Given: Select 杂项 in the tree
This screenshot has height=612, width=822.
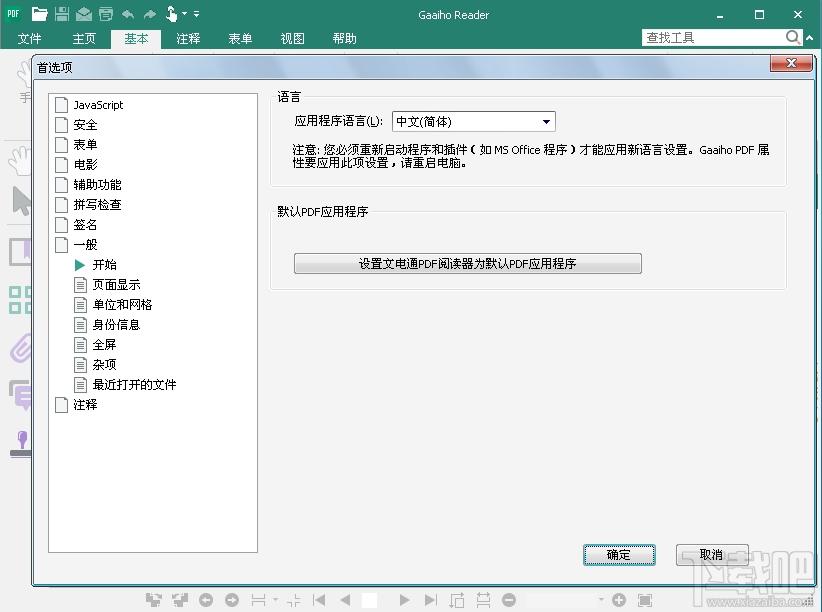Looking at the screenshot, I should click(x=104, y=364).
